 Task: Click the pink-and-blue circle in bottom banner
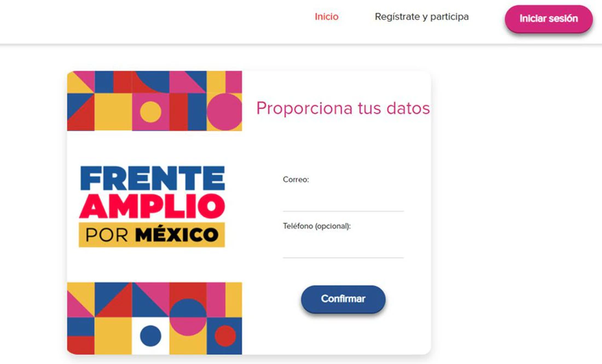click(x=188, y=317)
